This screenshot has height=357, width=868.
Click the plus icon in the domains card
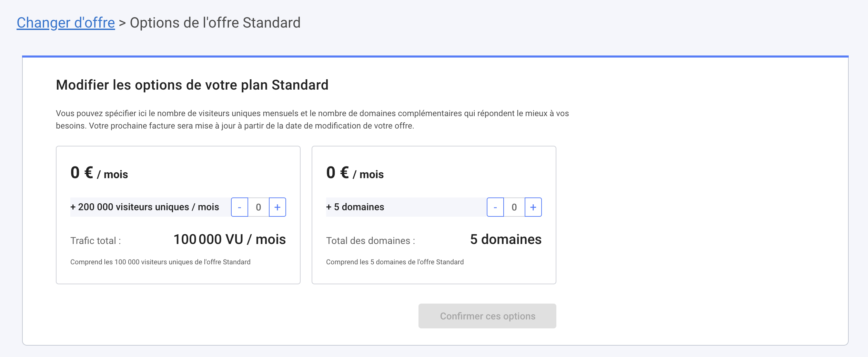tap(533, 207)
